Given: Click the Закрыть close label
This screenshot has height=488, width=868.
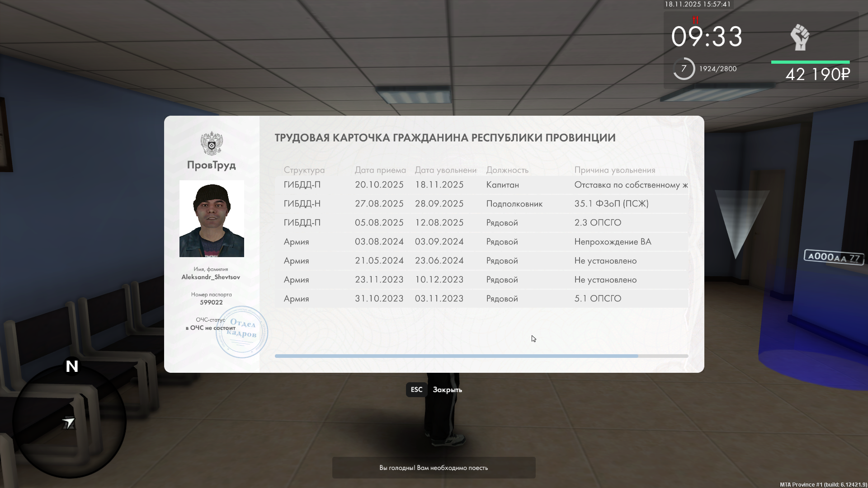Looking at the screenshot, I should (x=447, y=389).
